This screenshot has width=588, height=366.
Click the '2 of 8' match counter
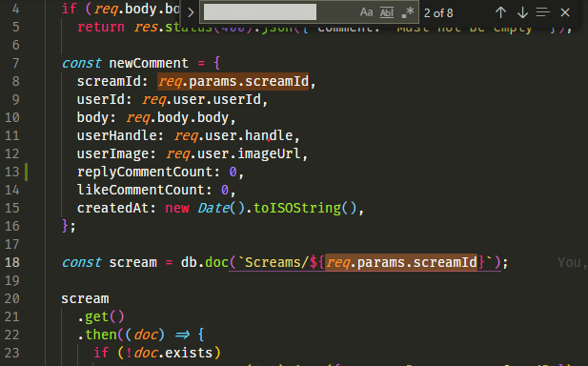[x=438, y=13]
